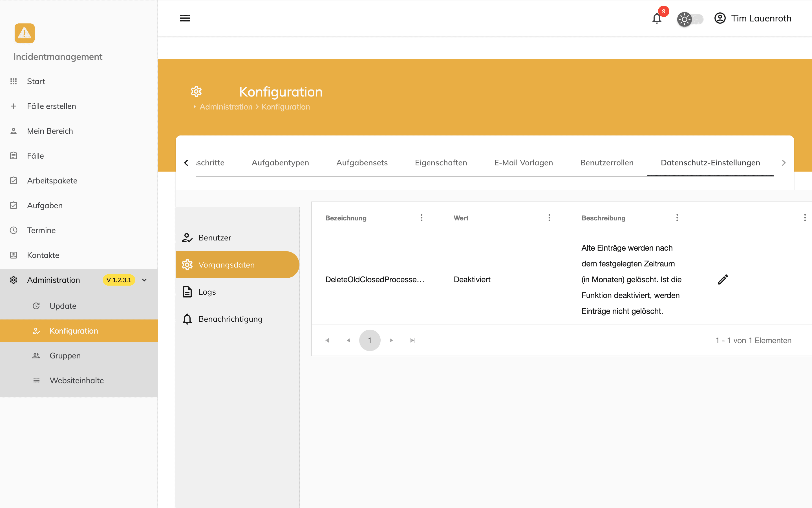Click the Arbeitspakete checklist icon
Viewport: 812px width, 508px height.
14,181
